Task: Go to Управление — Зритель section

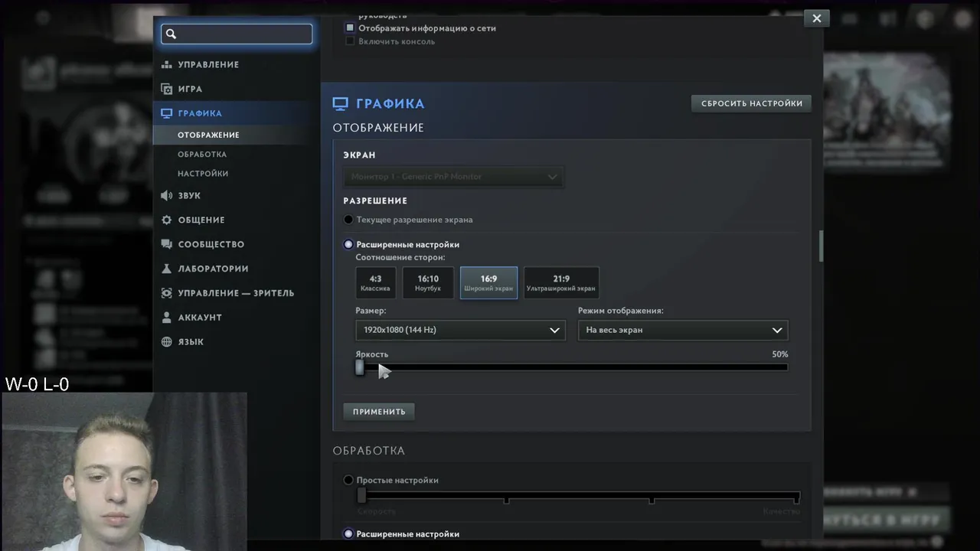Action: [236, 293]
